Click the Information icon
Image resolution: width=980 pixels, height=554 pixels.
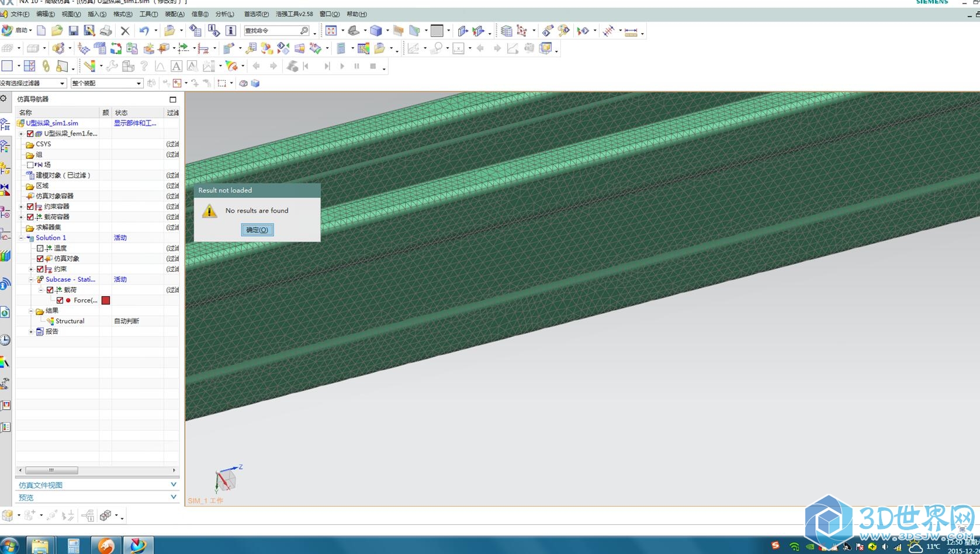[x=230, y=30]
